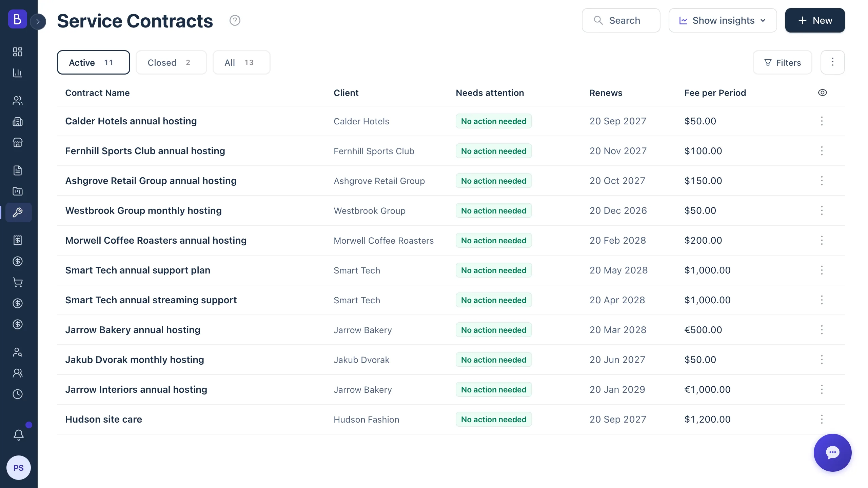
Task: Switch to the Active tab
Action: [x=94, y=62]
